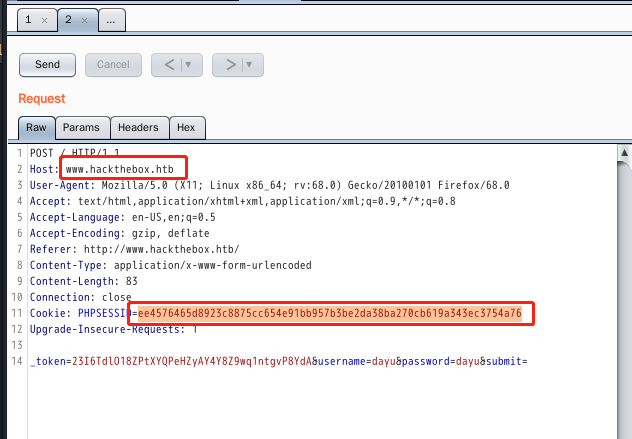Click the User-Agent header line

(x=270, y=185)
